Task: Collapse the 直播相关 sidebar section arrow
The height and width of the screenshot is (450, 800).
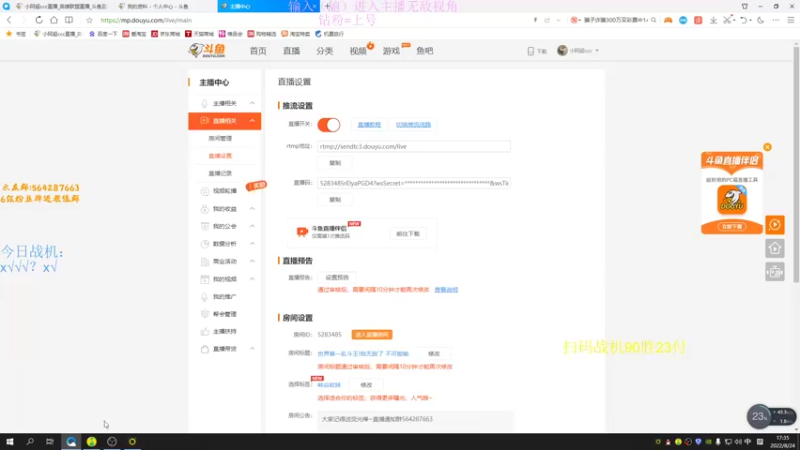Action: (252, 120)
